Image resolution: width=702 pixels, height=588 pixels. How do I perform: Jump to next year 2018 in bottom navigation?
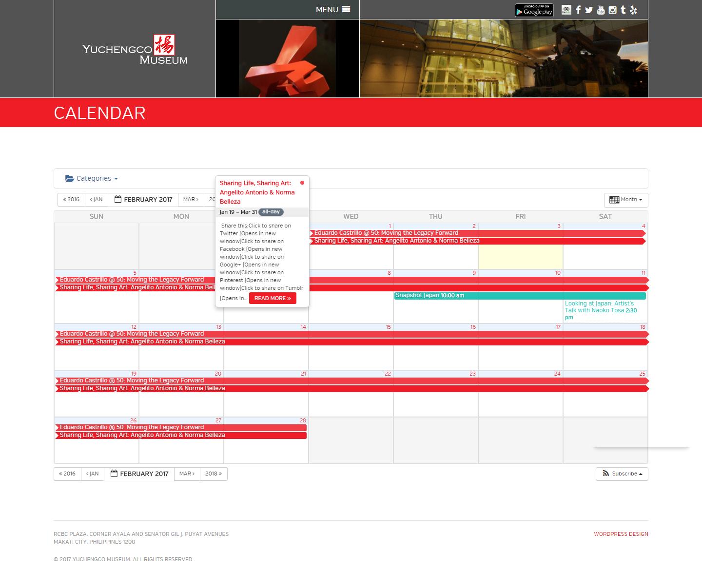click(214, 474)
